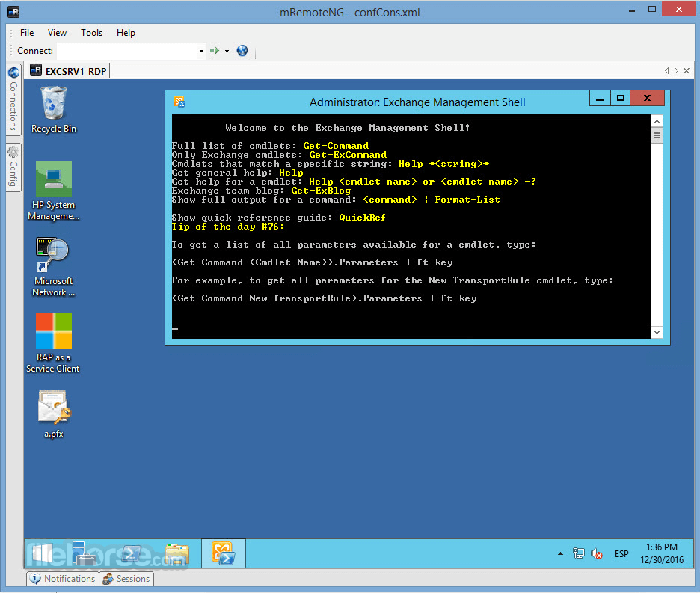
Task: Select the RAP as a Service Client icon
Action: [53, 343]
